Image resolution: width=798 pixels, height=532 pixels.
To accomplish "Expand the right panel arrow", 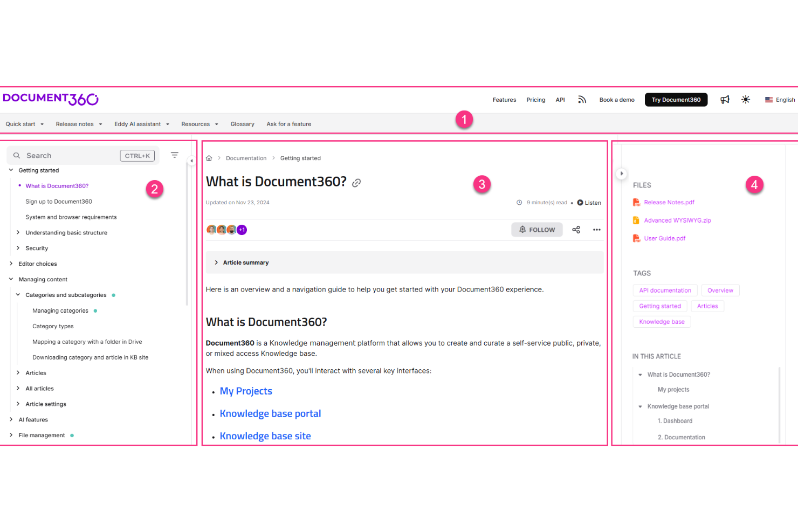I will point(622,174).
